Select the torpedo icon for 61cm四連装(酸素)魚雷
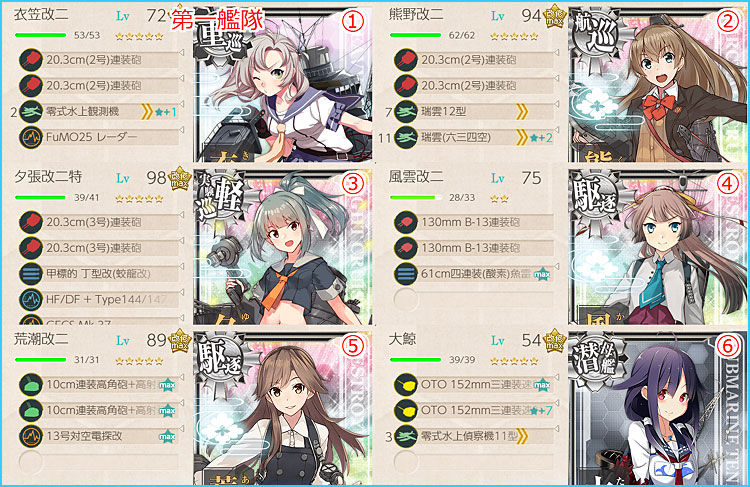The width and height of the screenshot is (750, 487). coord(406,274)
